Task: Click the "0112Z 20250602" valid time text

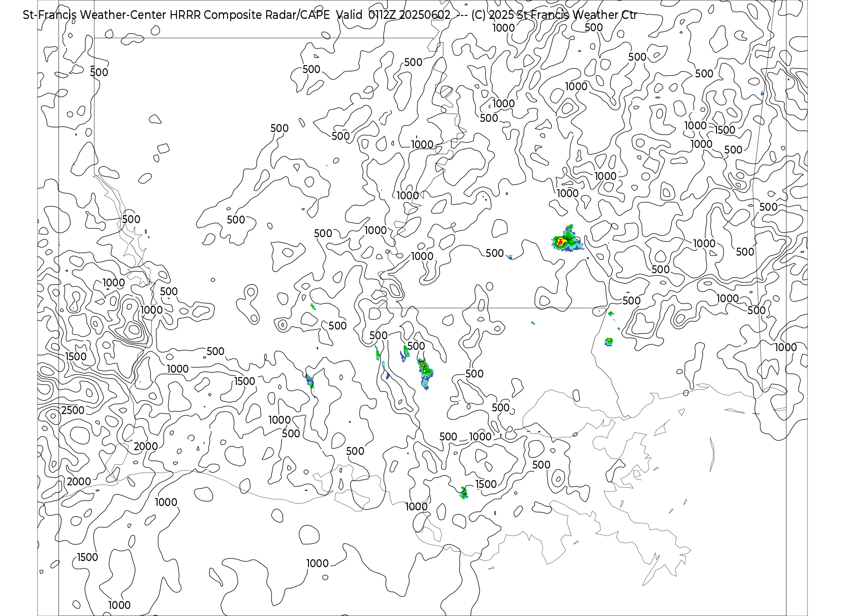Action: [409, 15]
